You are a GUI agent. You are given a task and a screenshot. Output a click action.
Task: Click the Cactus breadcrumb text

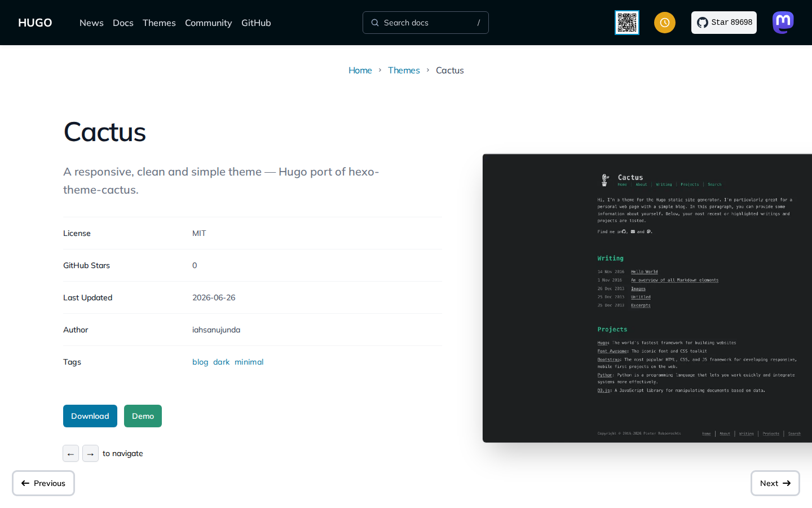[x=450, y=70]
